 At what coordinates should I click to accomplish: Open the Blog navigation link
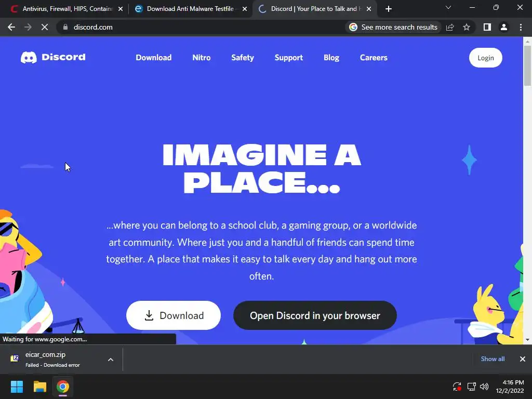331,58
